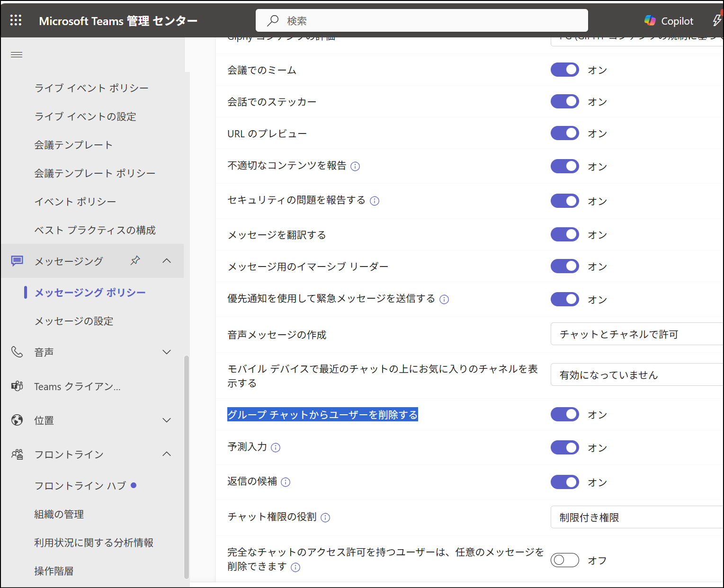Show info for チャット権限の役割
724x588 pixels.
325,517
